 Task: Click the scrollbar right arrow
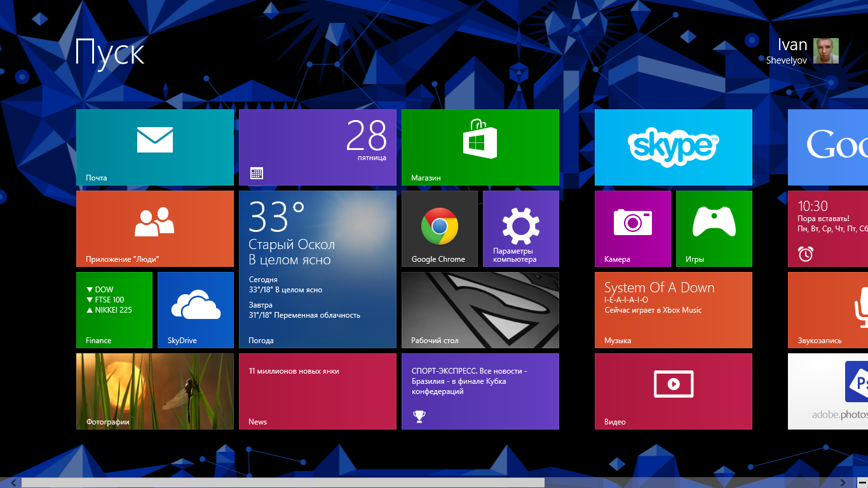pos(843,483)
